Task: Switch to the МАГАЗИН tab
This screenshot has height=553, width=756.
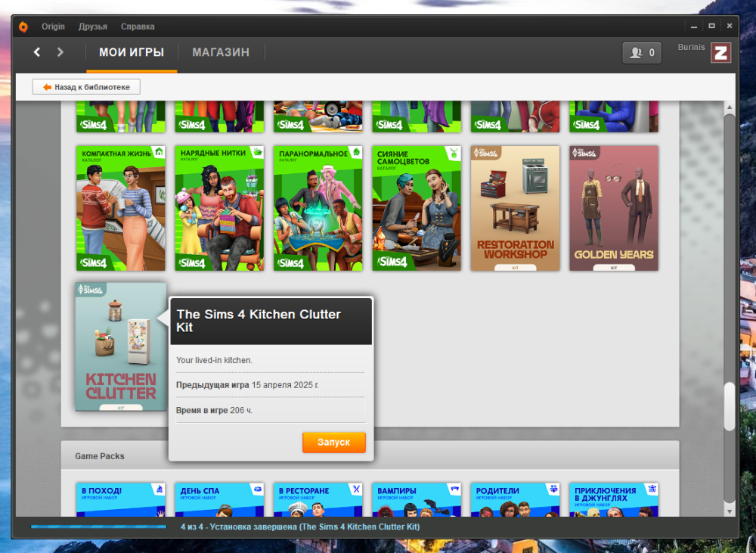Action: [x=221, y=52]
